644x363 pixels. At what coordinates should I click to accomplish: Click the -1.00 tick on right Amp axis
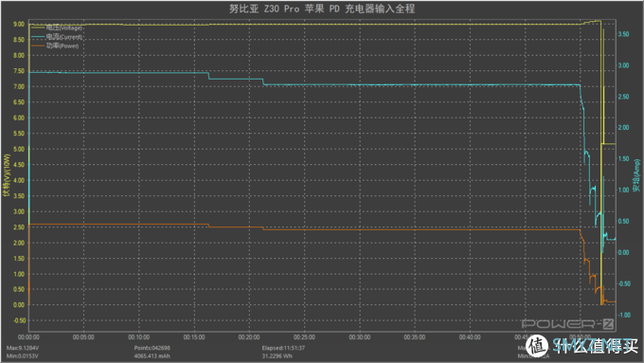coord(624,316)
